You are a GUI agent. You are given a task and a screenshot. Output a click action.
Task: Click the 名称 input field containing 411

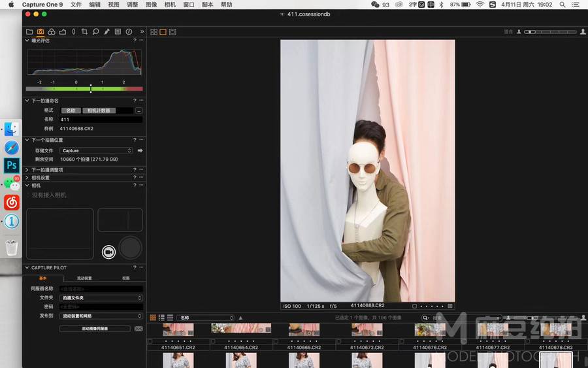click(x=101, y=120)
